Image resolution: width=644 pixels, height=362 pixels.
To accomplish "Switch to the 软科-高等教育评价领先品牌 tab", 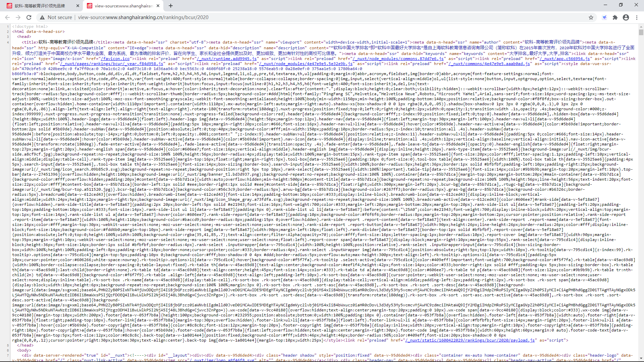I will 40,6.
